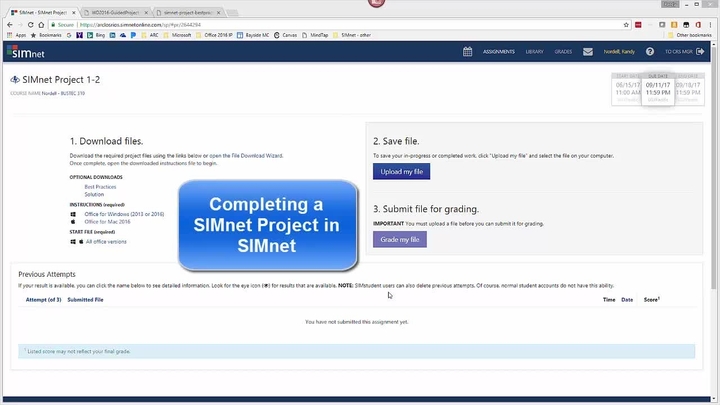This screenshot has height=405, width=720.
Task: Open the OneDrive cloud bookmark icon
Action: pos(123,35)
